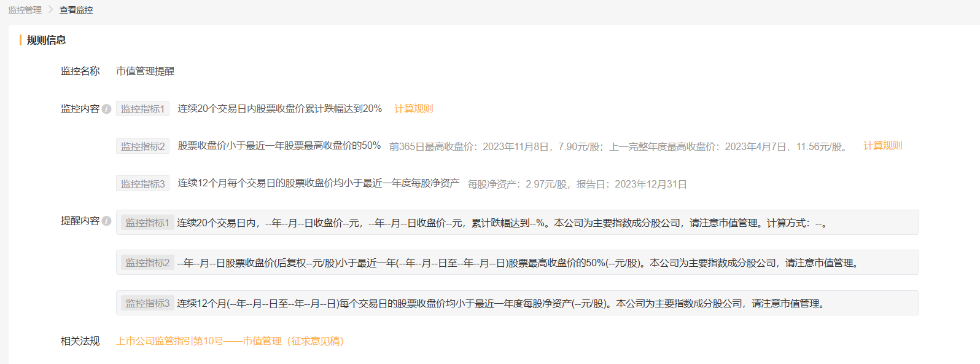Screen dimensions: 980x364
Task: Click reminder text starting 连续12个月(--年--月--日至
Action: (x=502, y=304)
